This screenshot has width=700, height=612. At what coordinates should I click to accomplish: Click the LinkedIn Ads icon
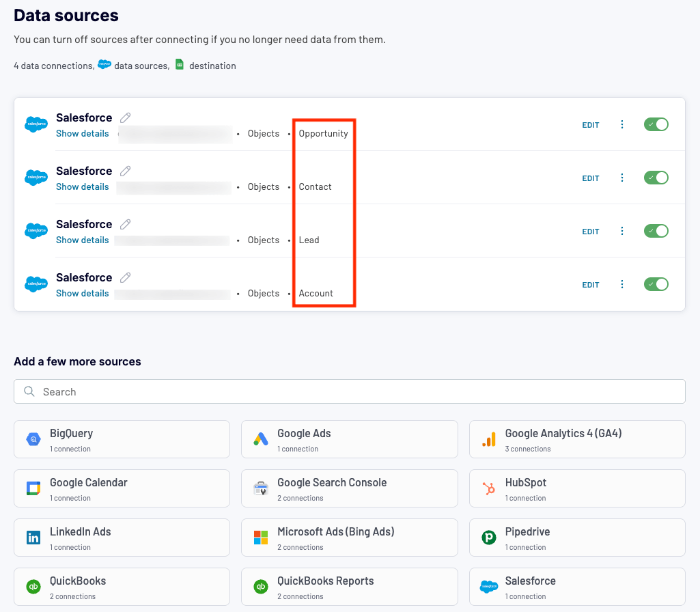pyautogui.click(x=33, y=538)
